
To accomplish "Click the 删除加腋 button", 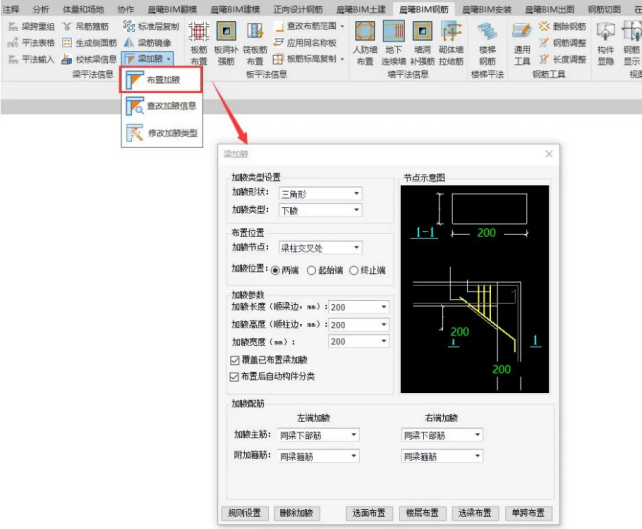I will pyautogui.click(x=296, y=513).
